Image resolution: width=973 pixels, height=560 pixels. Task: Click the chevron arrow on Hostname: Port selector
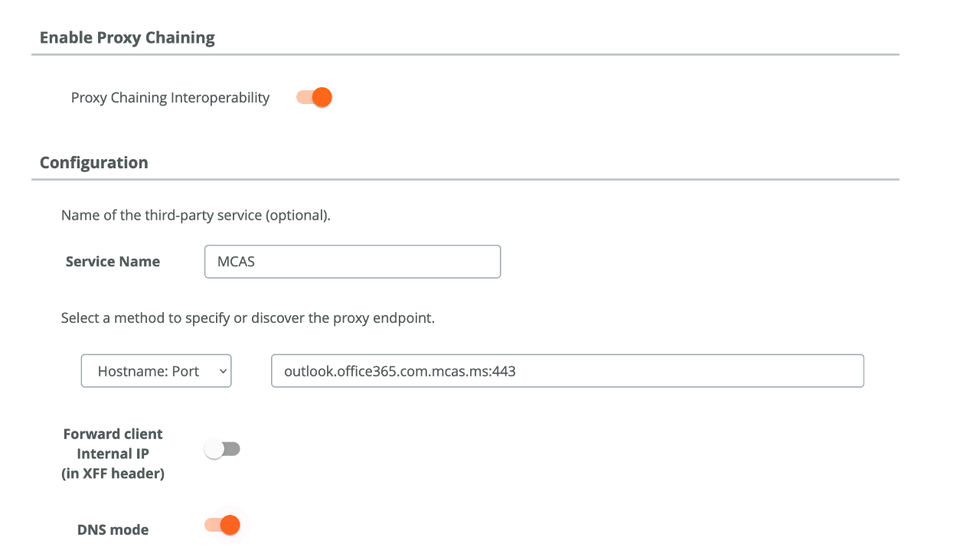223,371
